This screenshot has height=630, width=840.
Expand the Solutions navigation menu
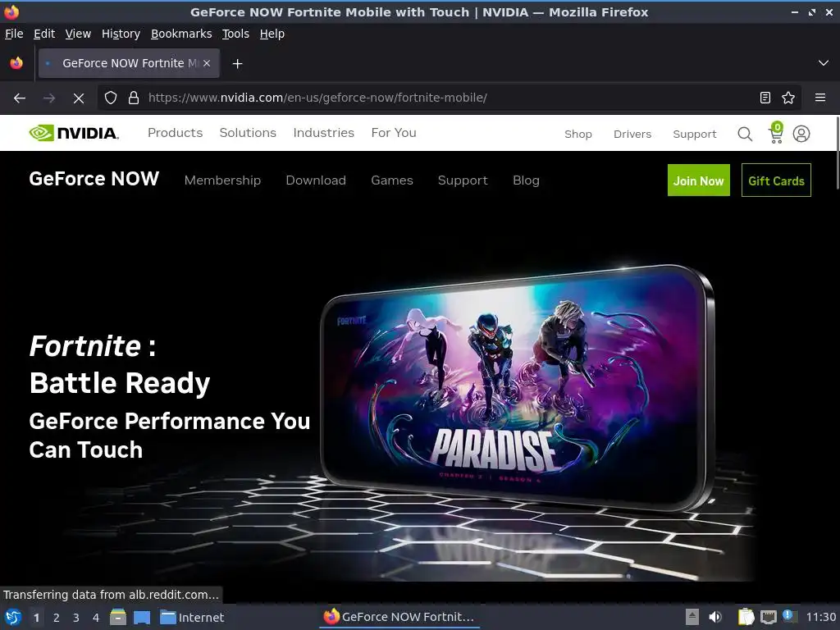click(x=248, y=133)
